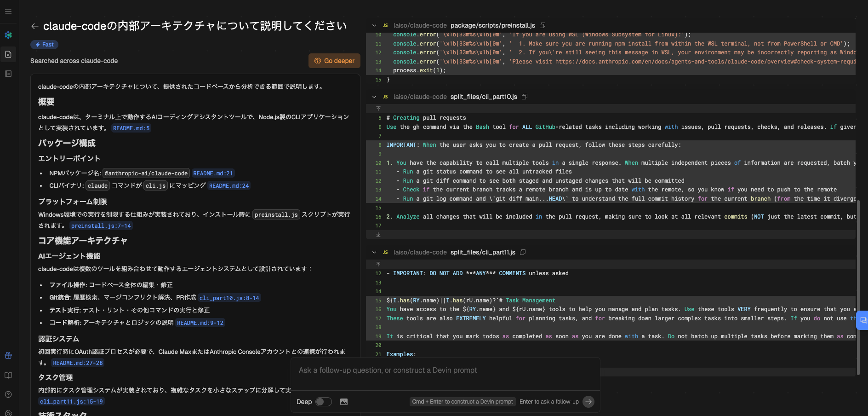
Task: Click the JS icon next to cli_part11.js
Action: [x=385, y=252]
